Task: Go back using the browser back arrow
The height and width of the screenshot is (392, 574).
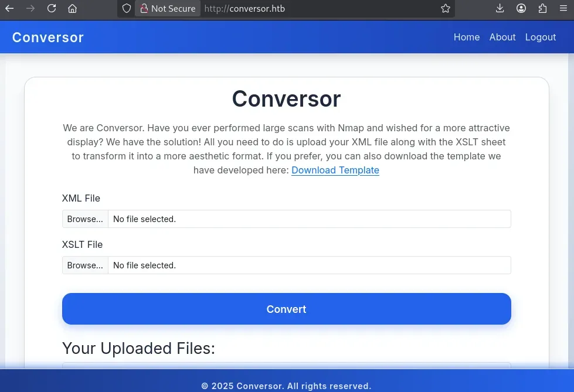Action: point(9,9)
